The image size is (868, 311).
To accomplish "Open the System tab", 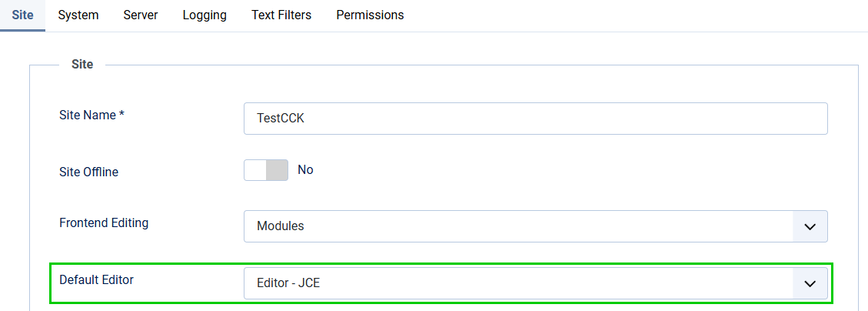I will coord(78,15).
